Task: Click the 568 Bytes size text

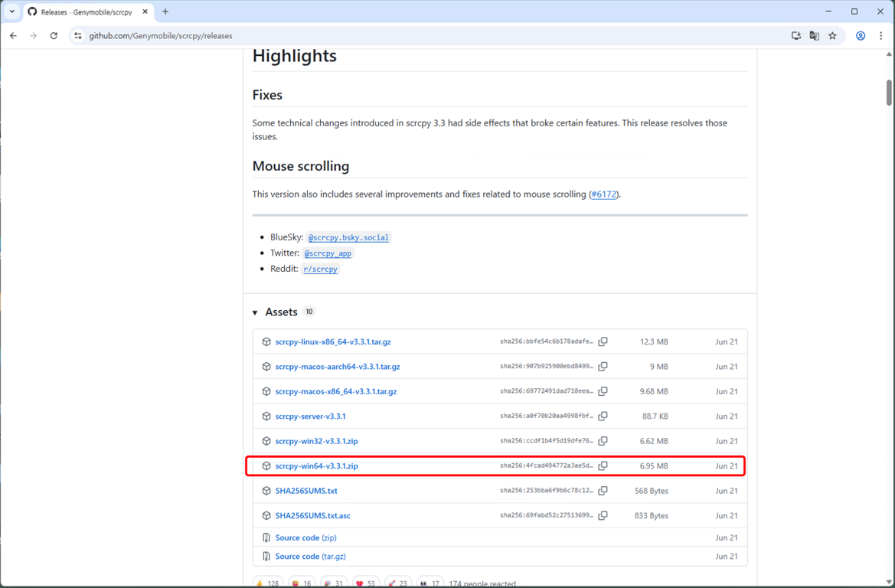Action: pos(652,490)
